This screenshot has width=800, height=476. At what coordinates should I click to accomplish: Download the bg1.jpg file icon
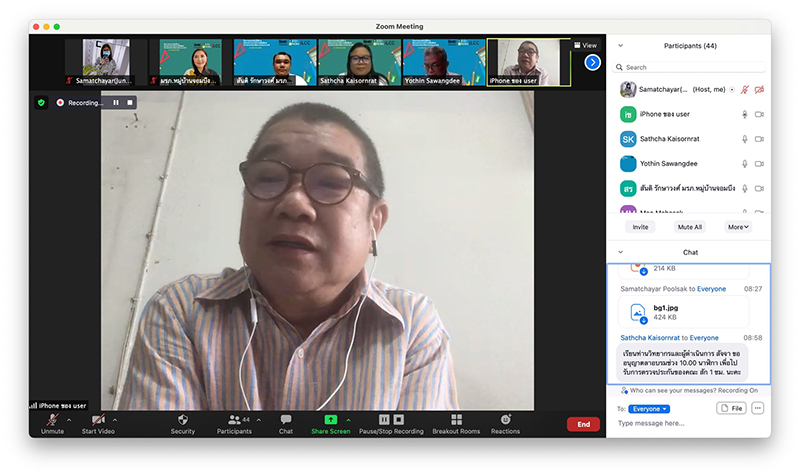pyautogui.click(x=638, y=313)
